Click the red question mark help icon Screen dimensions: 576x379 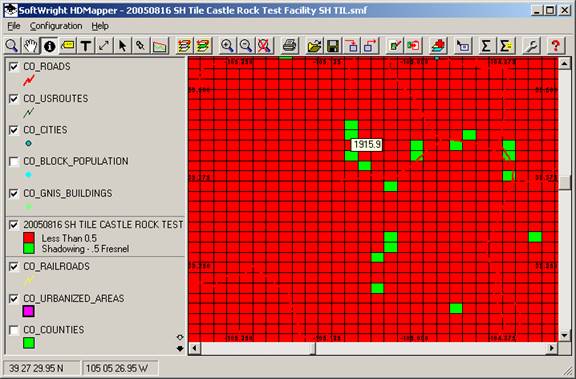pos(555,46)
